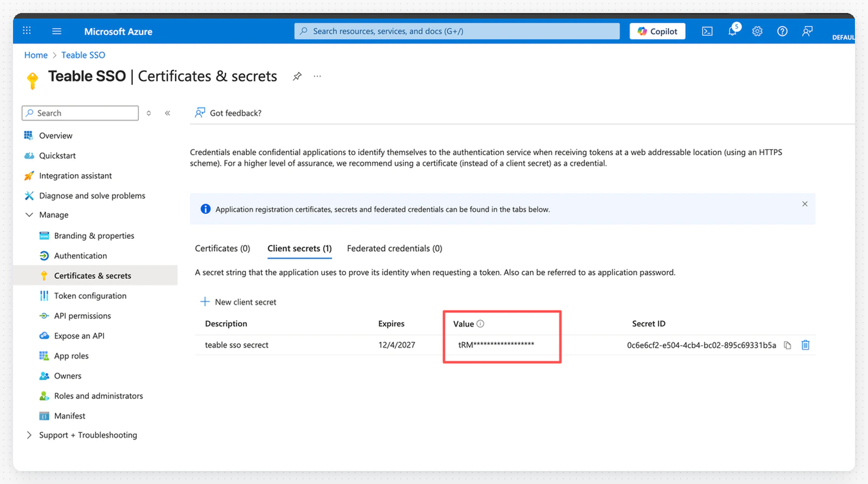
Task: Click the Value column info icon
Action: coord(480,323)
